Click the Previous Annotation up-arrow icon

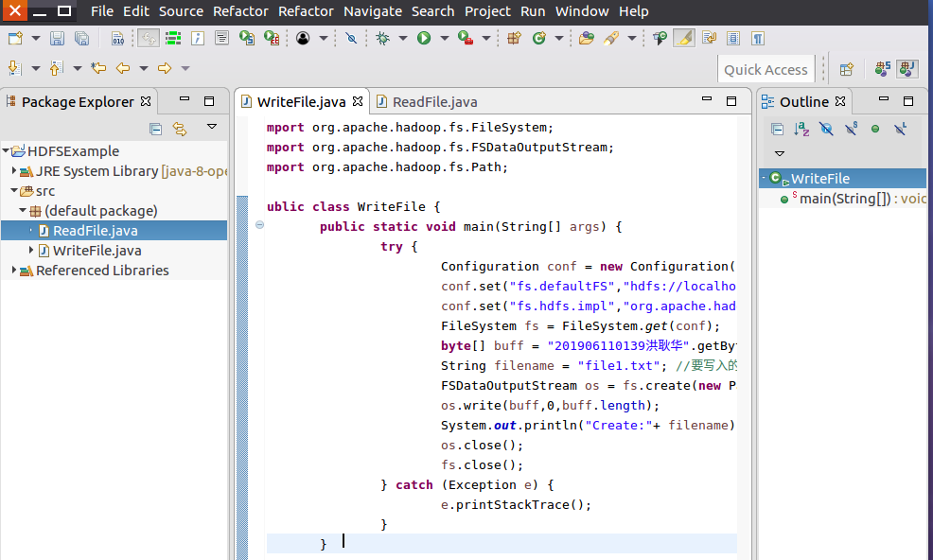pyautogui.click(x=57, y=68)
